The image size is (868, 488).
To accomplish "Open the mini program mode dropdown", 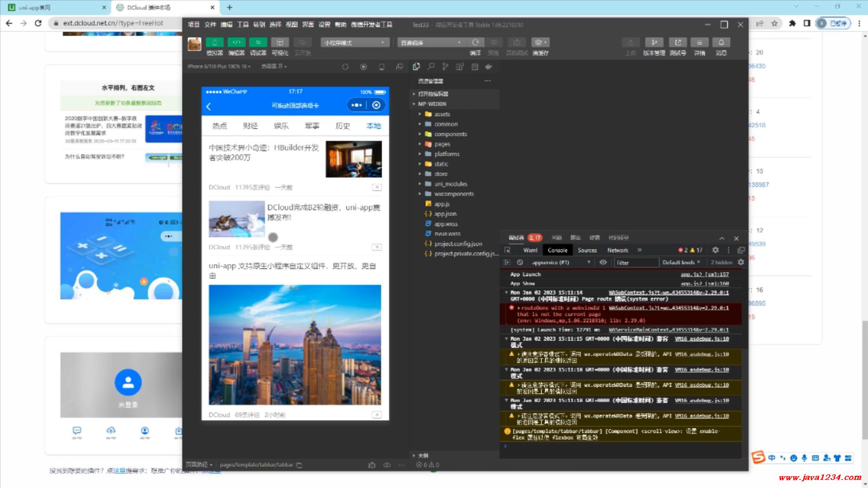I will pos(355,42).
